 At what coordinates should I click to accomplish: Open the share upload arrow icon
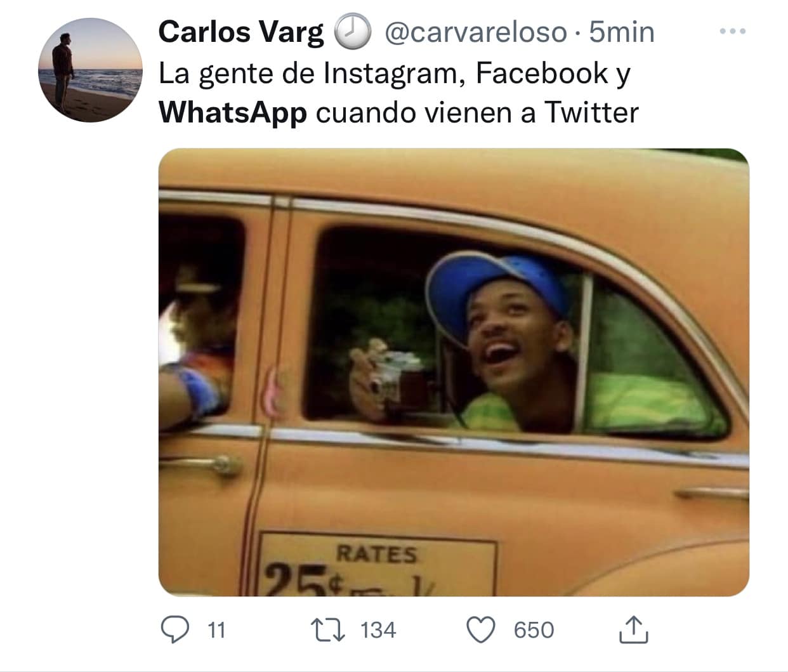pyautogui.click(x=633, y=629)
